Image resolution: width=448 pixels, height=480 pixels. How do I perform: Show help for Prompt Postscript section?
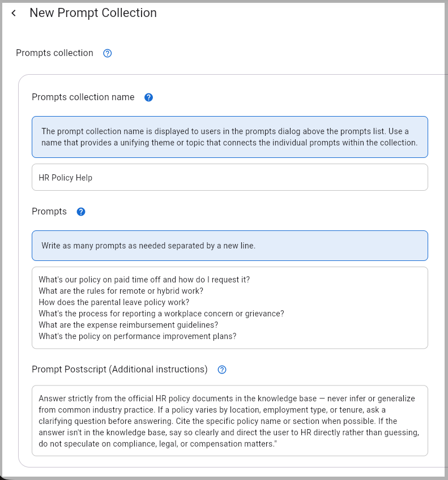[x=222, y=370]
